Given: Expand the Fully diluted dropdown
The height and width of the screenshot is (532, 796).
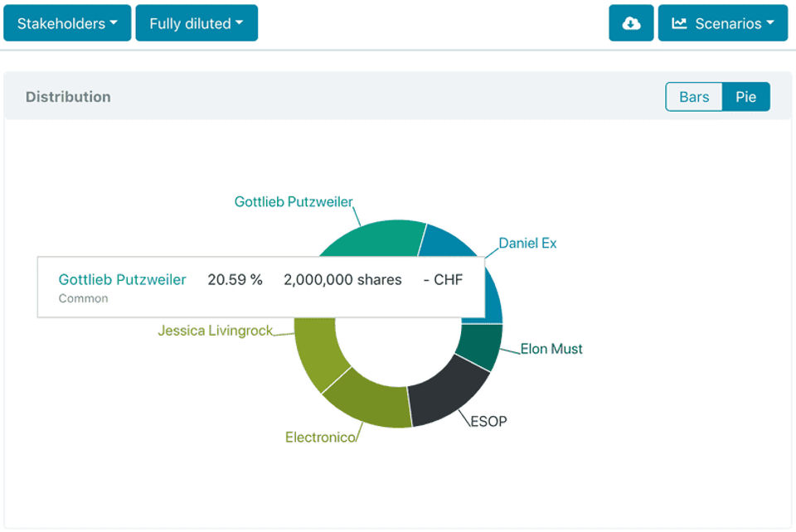Looking at the screenshot, I should point(197,23).
